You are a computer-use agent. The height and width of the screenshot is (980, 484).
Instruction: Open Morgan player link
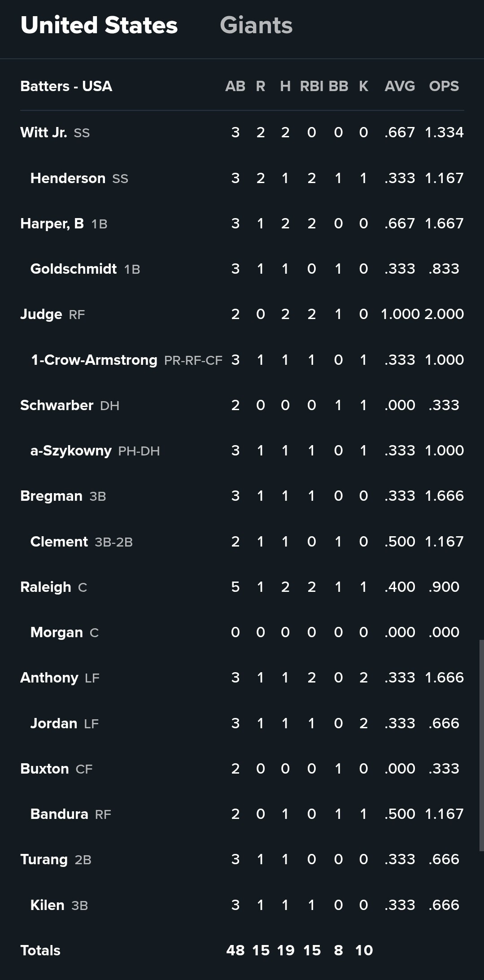tap(57, 632)
